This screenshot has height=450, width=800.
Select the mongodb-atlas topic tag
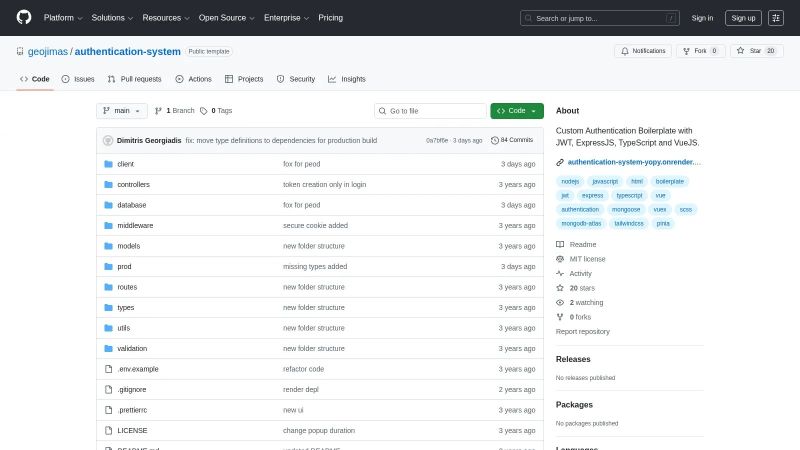coord(581,223)
